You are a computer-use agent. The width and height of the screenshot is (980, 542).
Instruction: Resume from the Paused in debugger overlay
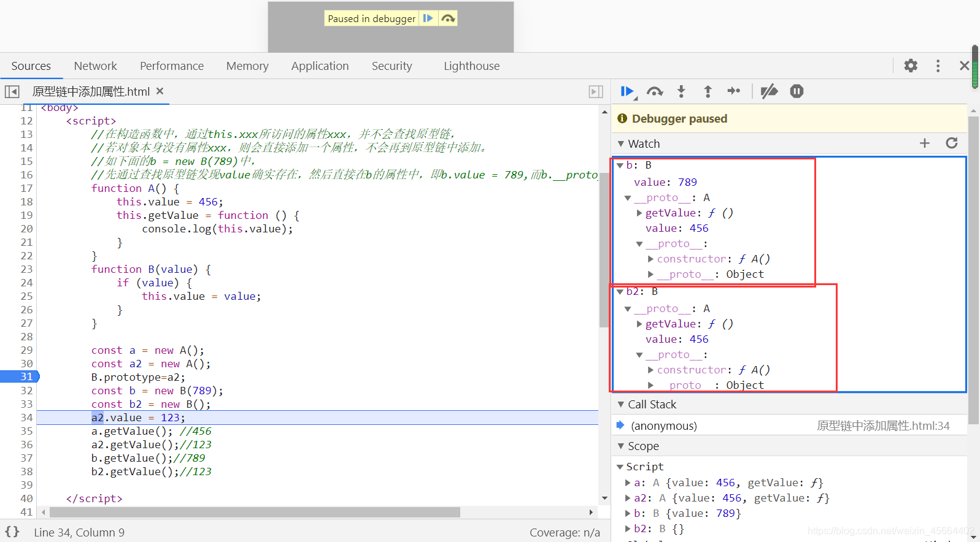coord(428,18)
